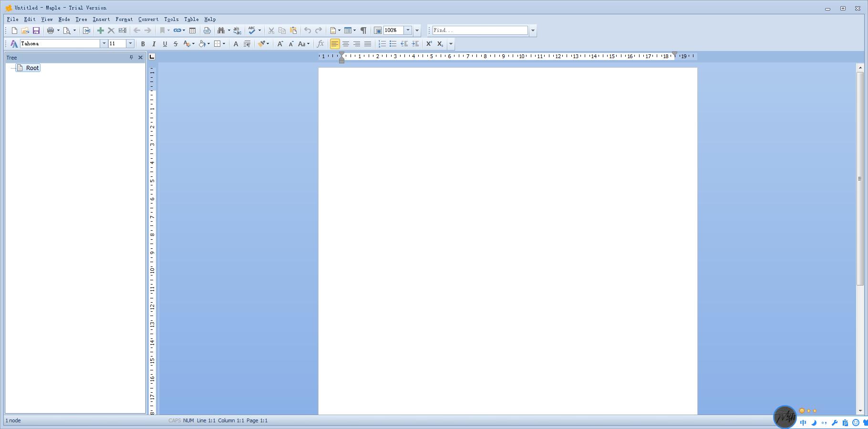The height and width of the screenshot is (429, 868).
Task: Open the Tahoma font name dropdown
Action: [103, 43]
